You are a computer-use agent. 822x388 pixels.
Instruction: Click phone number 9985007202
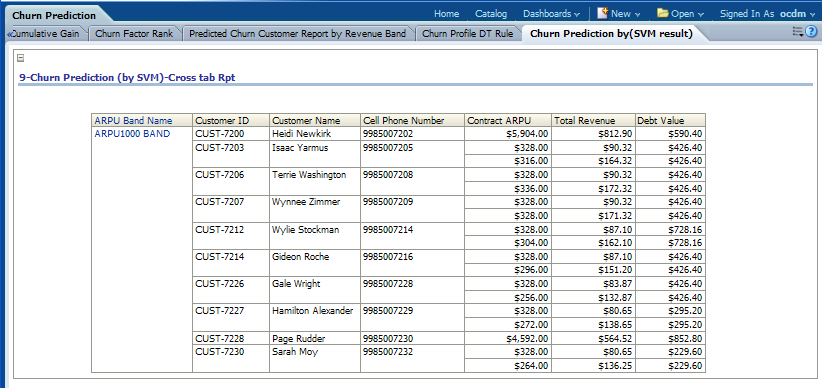coord(388,134)
